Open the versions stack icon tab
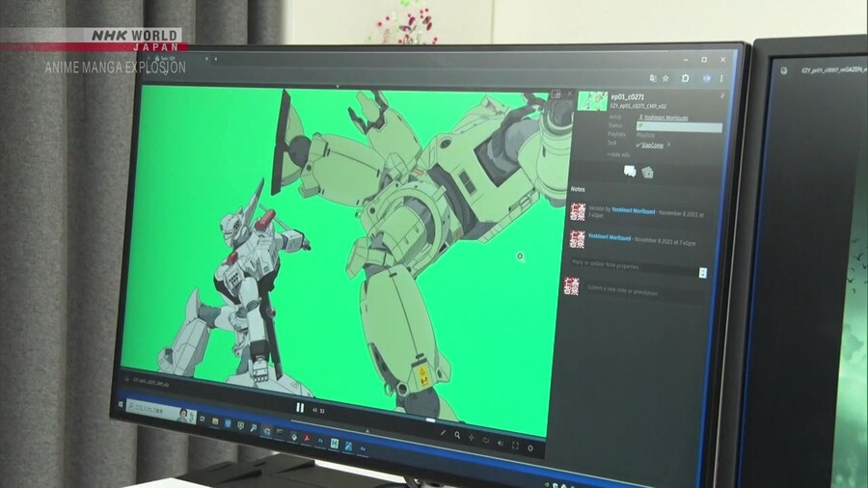This screenshot has width=868, height=488. click(x=647, y=173)
